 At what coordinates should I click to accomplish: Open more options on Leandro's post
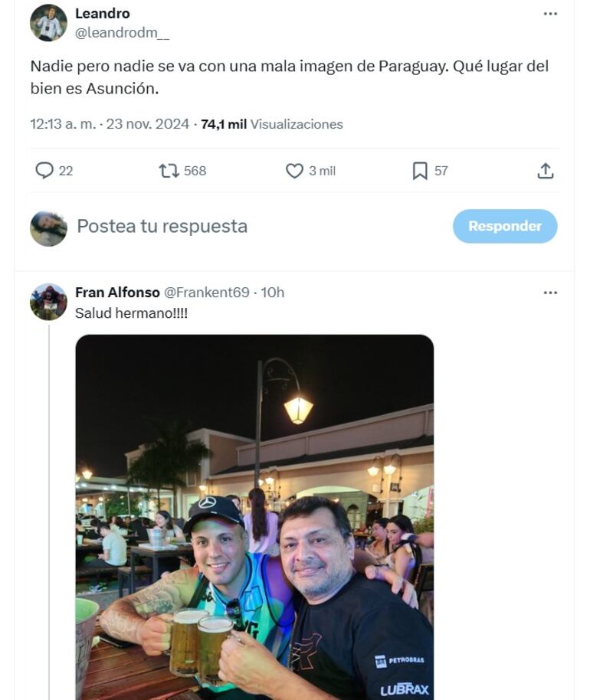(550, 14)
